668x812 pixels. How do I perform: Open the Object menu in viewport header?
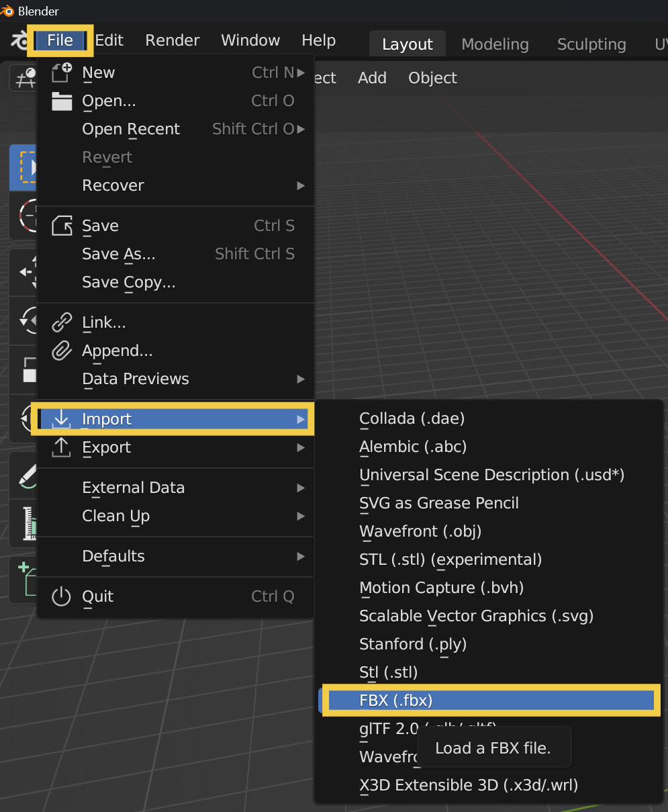pos(432,78)
